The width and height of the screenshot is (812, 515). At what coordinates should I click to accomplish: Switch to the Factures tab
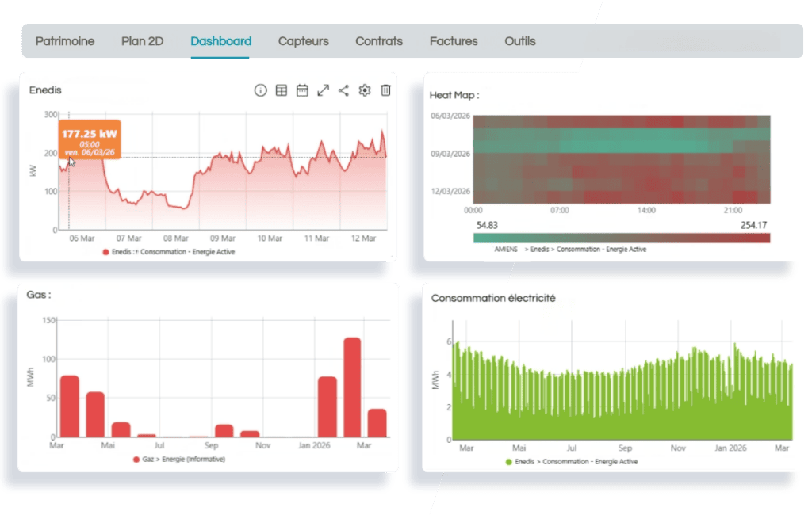(454, 41)
